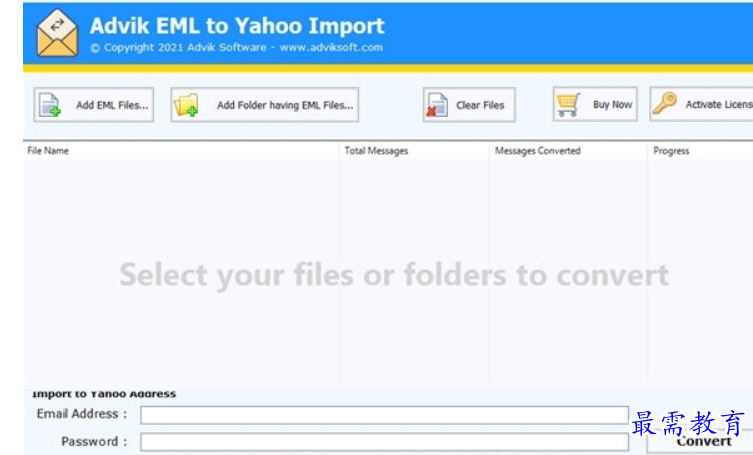This screenshot has height=455, width=753.
Task: Open the Buy Now purchase page
Action: (595, 104)
